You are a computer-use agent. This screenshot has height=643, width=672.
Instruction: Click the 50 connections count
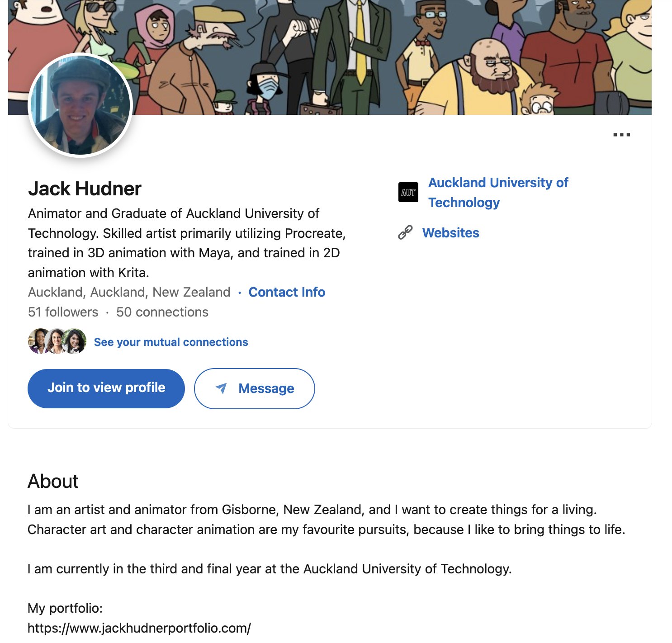point(162,312)
